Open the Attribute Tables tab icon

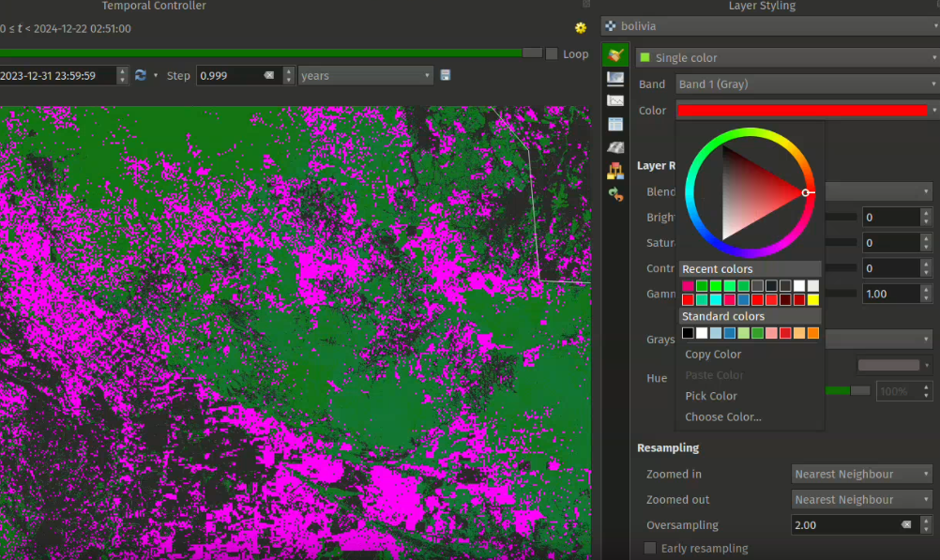615,124
